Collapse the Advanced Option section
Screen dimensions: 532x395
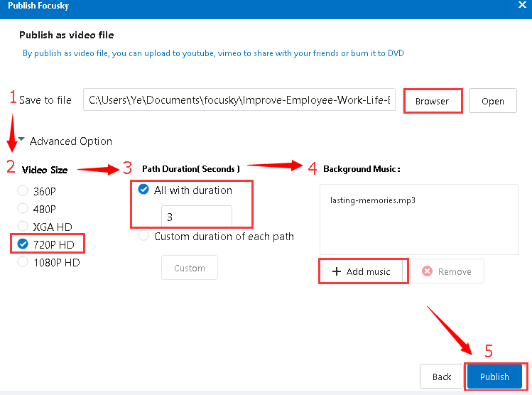21,139
